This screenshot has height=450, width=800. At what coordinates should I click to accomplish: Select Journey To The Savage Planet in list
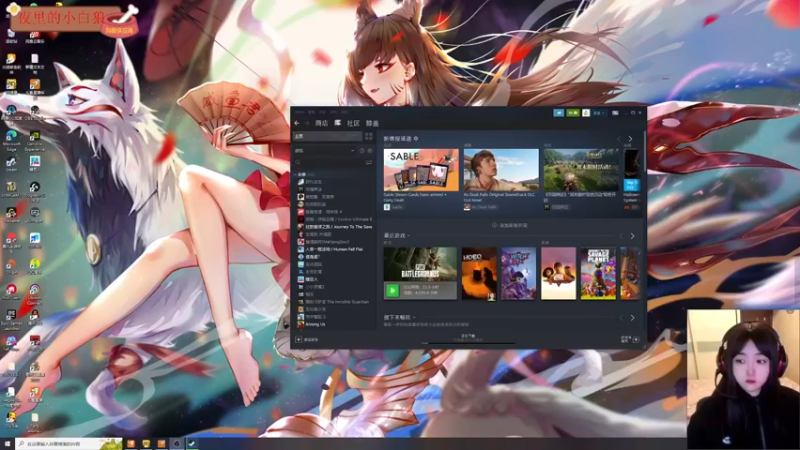[x=335, y=227]
